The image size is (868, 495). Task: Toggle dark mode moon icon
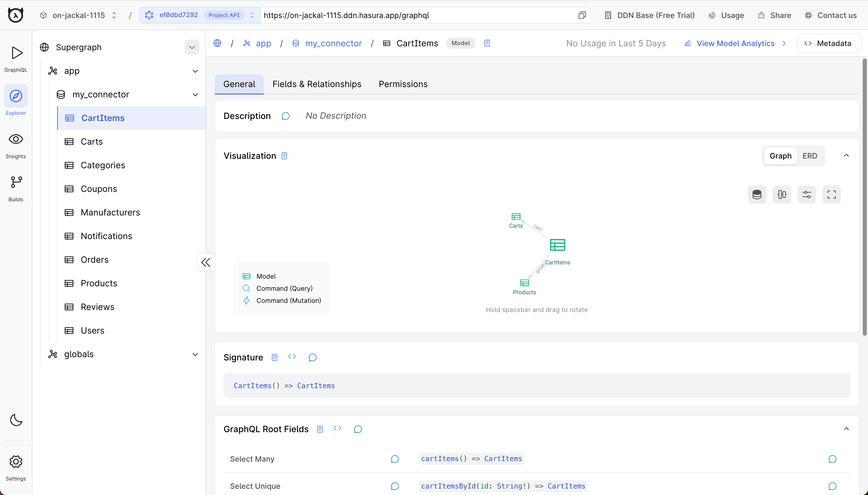(x=16, y=420)
